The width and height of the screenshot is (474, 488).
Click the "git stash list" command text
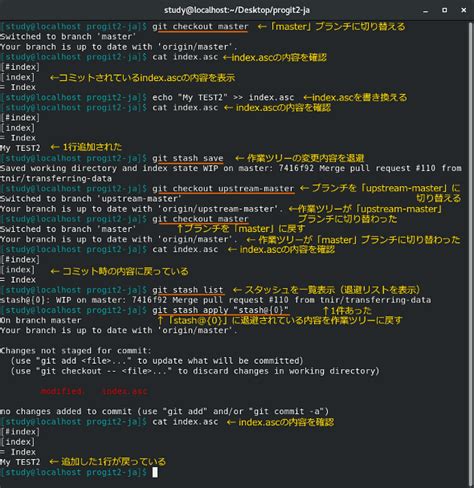(188, 290)
